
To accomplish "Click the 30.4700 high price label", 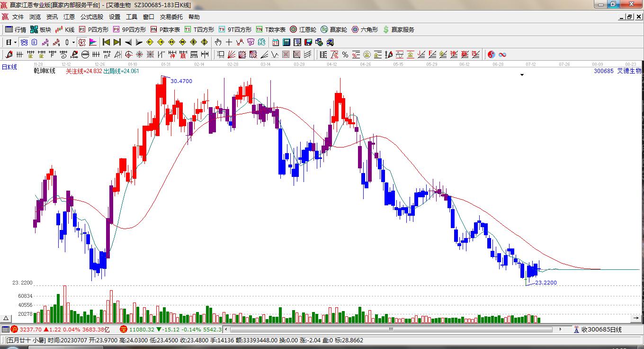I will click(x=181, y=81).
